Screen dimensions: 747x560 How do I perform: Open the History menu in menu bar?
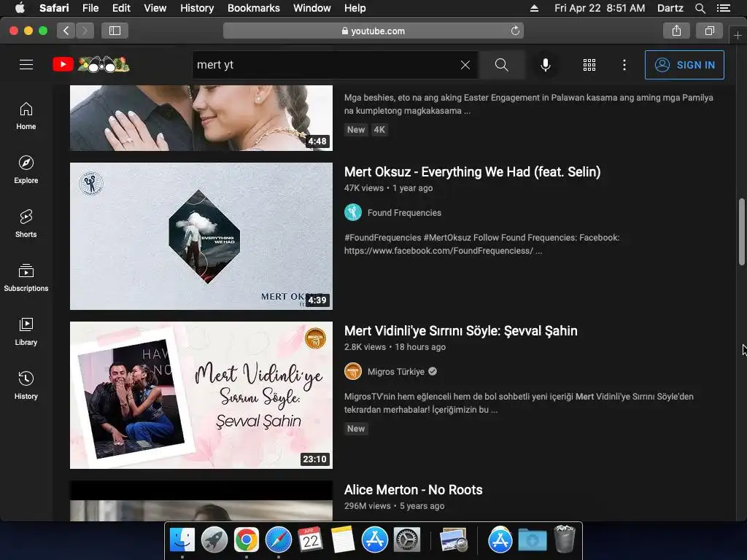point(197,8)
